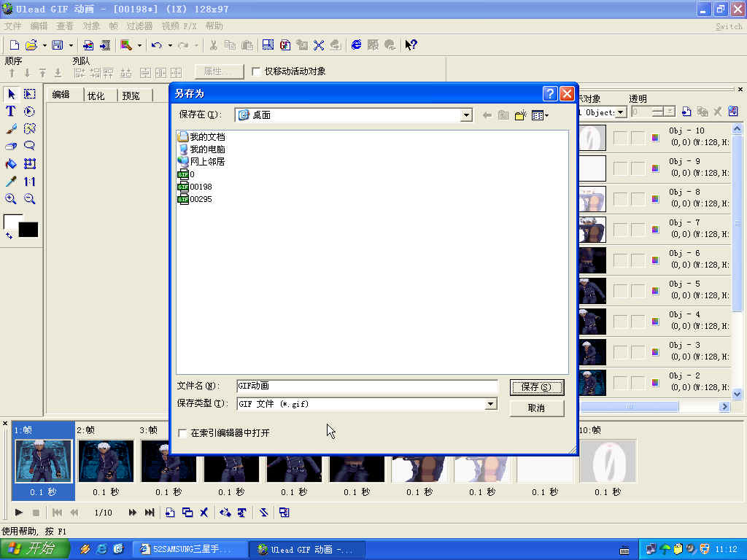Click the Undo arrow icon
Viewport: 747px width, 560px height.
(157, 45)
